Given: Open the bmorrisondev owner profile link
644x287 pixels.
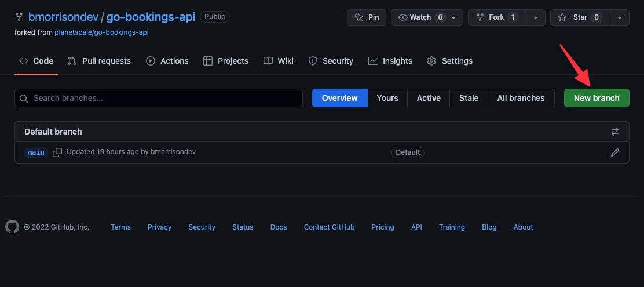Looking at the screenshot, I should [x=63, y=17].
